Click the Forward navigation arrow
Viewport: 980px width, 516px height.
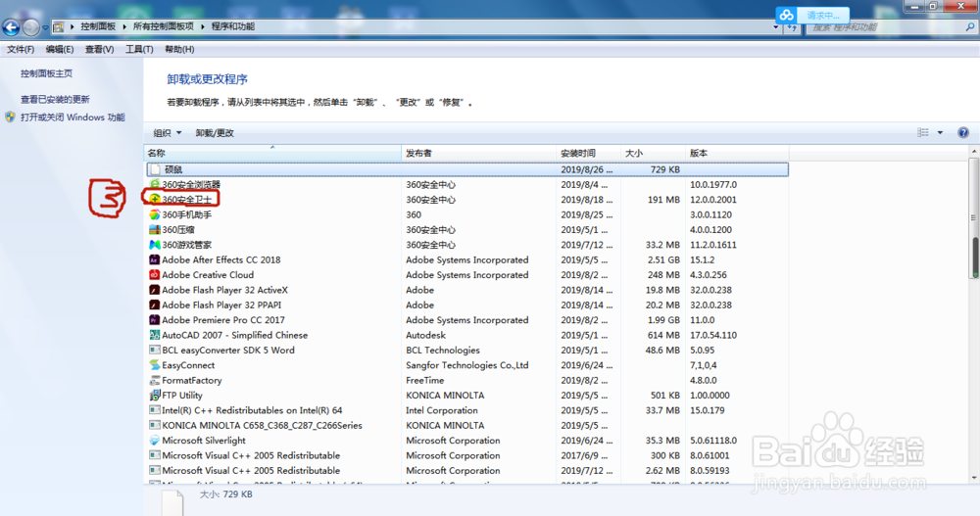pyautogui.click(x=30, y=26)
